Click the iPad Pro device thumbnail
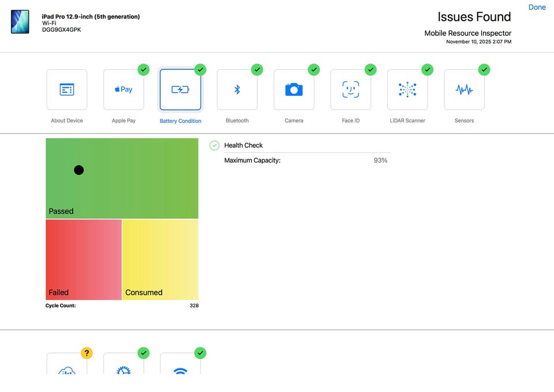This screenshot has width=554, height=392. [20, 21]
